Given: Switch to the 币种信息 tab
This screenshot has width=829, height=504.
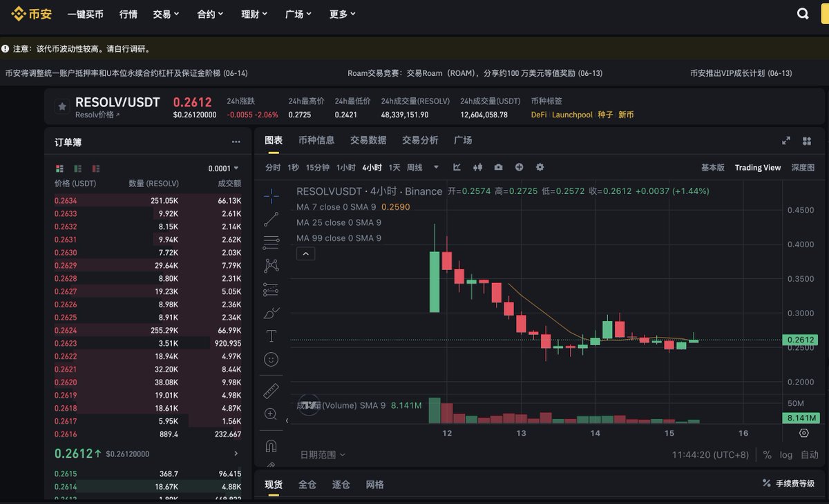Looking at the screenshot, I should tap(316, 140).
